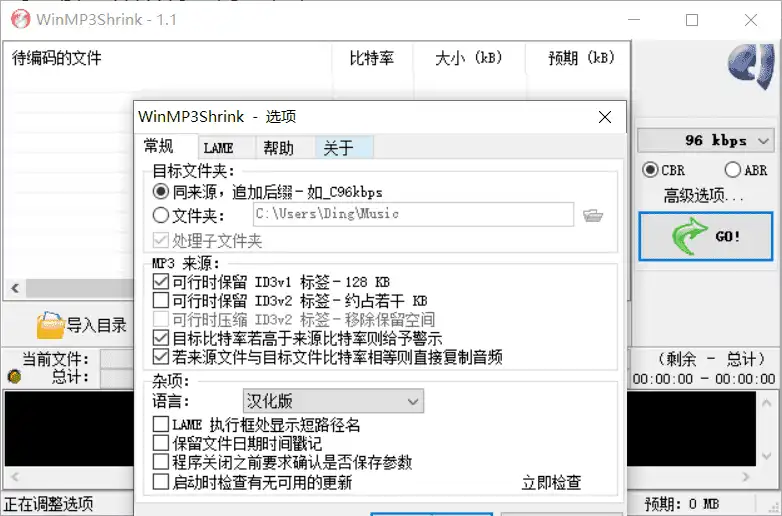
Task: Click the round status indicator beside 总计
Action: click(x=14, y=376)
